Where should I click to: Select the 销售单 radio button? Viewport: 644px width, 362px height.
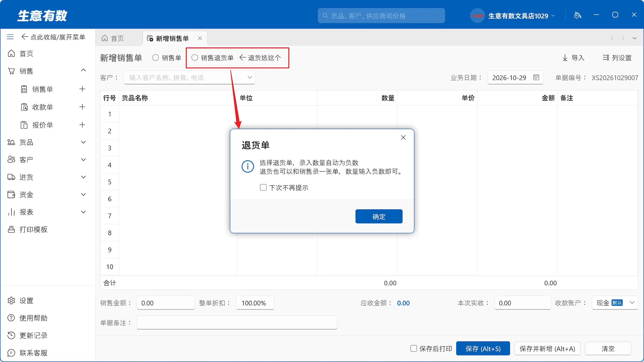click(x=156, y=58)
